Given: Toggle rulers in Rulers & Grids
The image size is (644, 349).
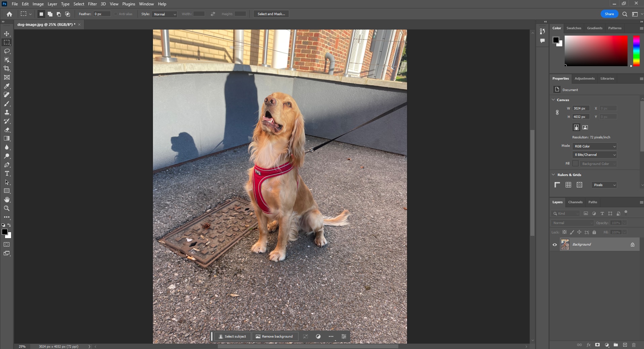Looking at the screenshot, I should pos(557,185).
